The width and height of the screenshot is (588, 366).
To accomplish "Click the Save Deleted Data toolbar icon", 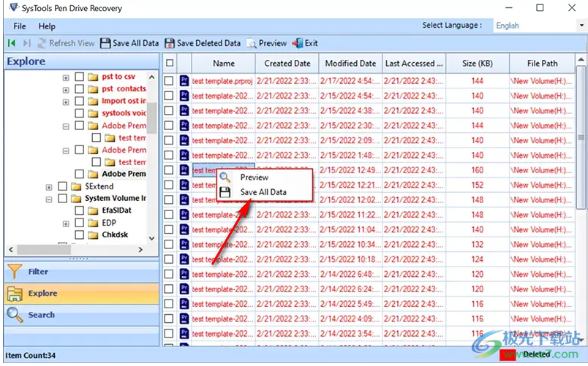I will (x=170, y=43).
